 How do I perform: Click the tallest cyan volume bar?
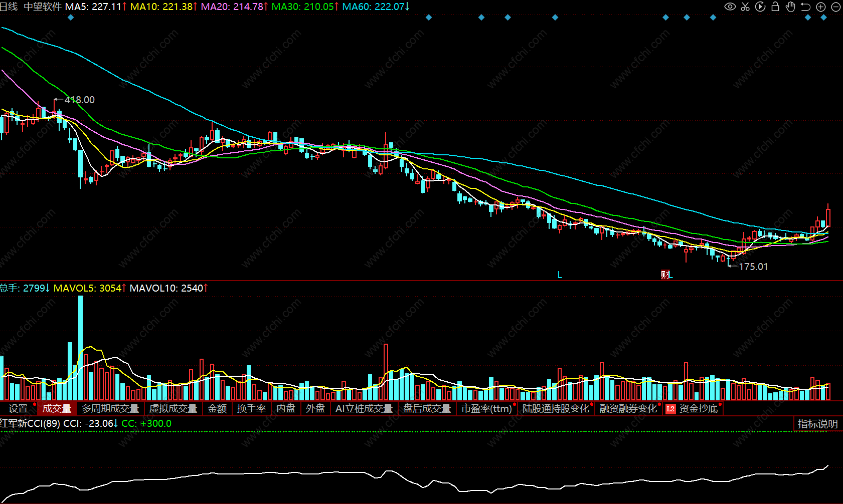[x=80, y=348]
